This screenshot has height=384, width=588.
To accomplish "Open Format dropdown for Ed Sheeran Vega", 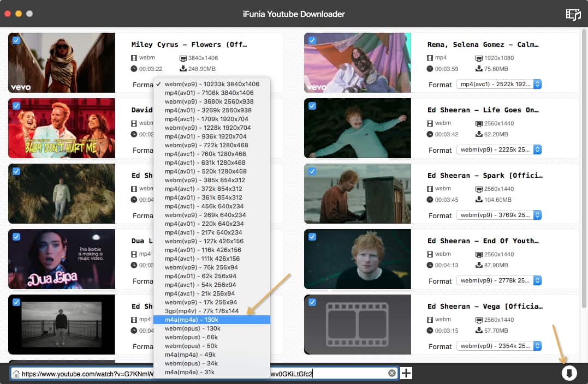I will (x=498, y=346).
